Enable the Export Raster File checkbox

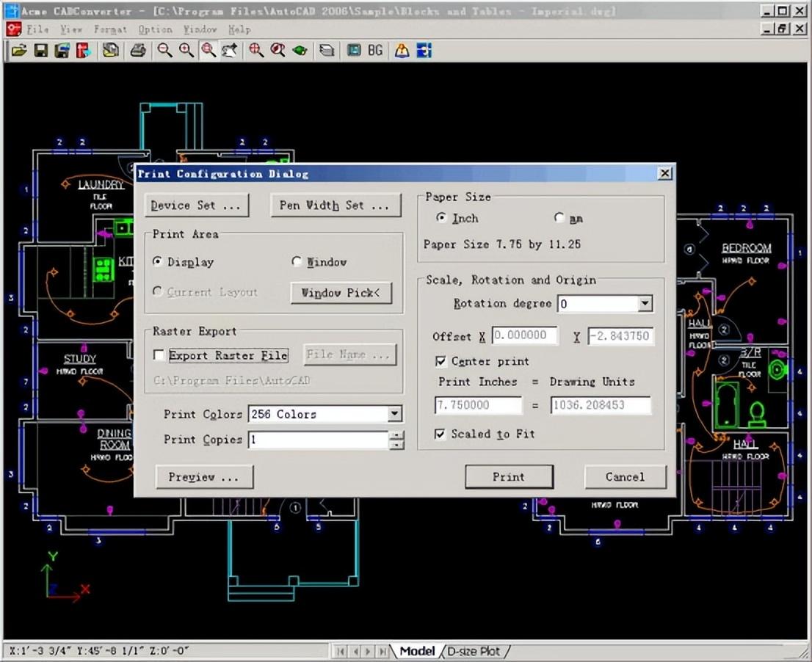click(159, 355)
